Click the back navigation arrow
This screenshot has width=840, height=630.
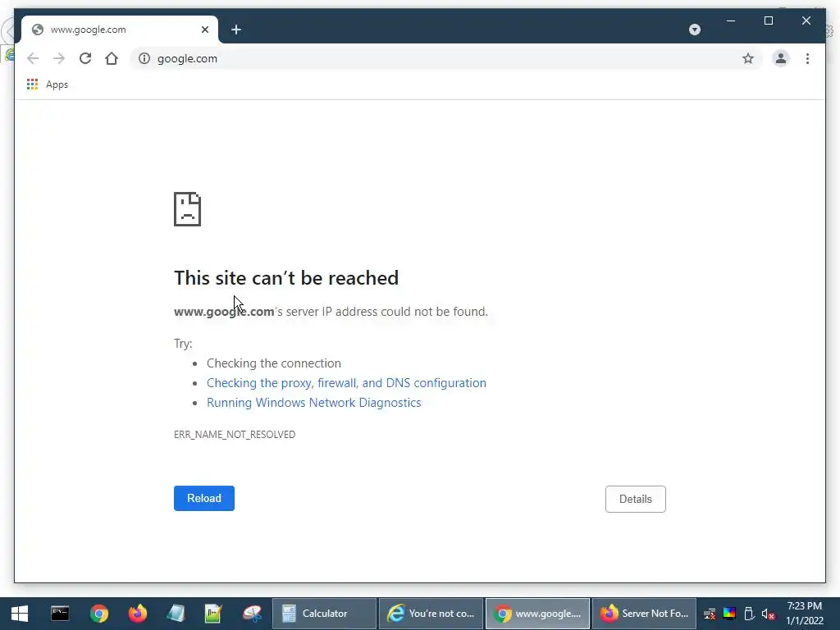(x=33, y=58)
